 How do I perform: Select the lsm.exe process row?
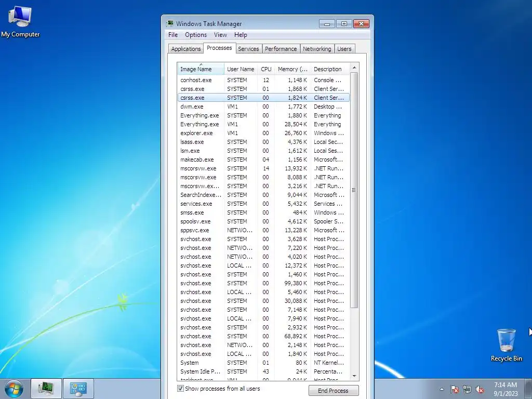coord(263,151)
